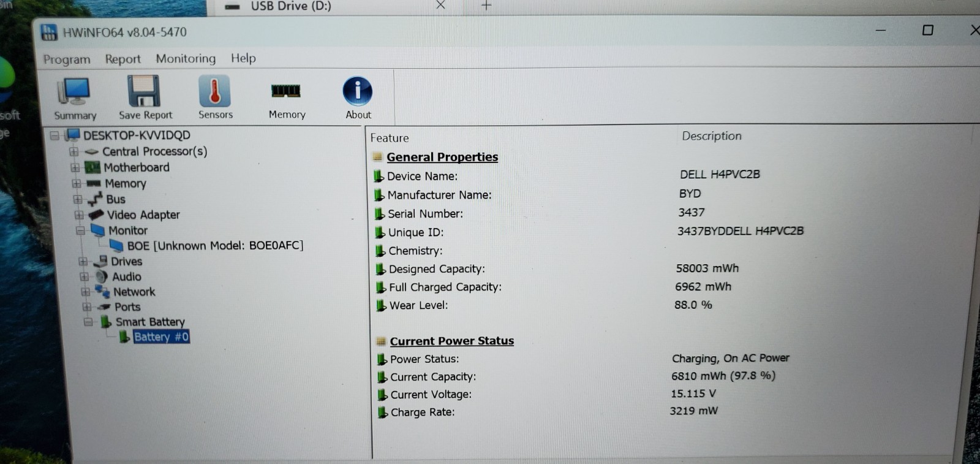Expand the Bus tree node
The image size is (980, 464).
77,199
